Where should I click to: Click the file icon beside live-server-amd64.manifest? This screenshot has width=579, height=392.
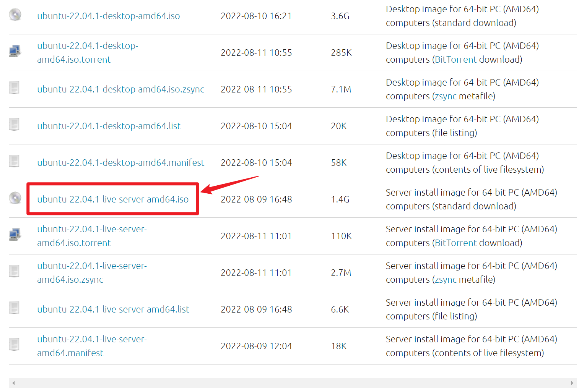coord(14,345)
